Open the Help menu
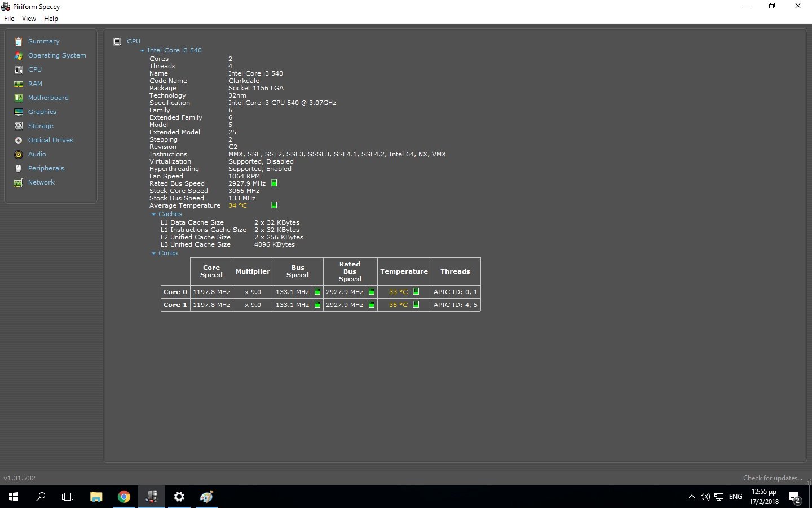Viewport: 812px width, 508px height. click(51, 19)
